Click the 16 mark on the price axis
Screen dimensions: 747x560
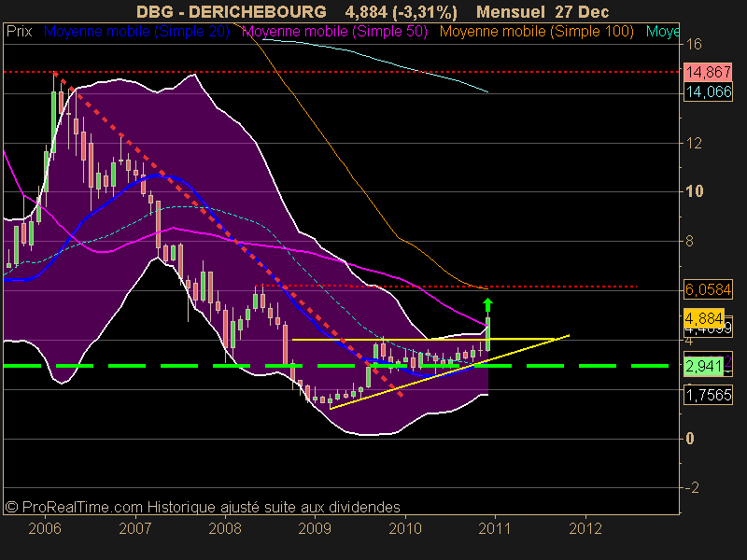[x=694, y=44]
